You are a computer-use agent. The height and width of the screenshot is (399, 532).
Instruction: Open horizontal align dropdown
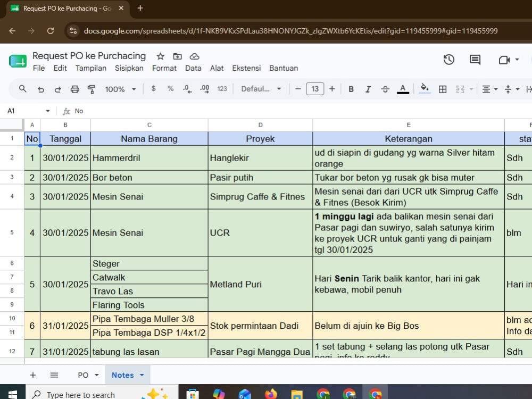click(489, 89)
